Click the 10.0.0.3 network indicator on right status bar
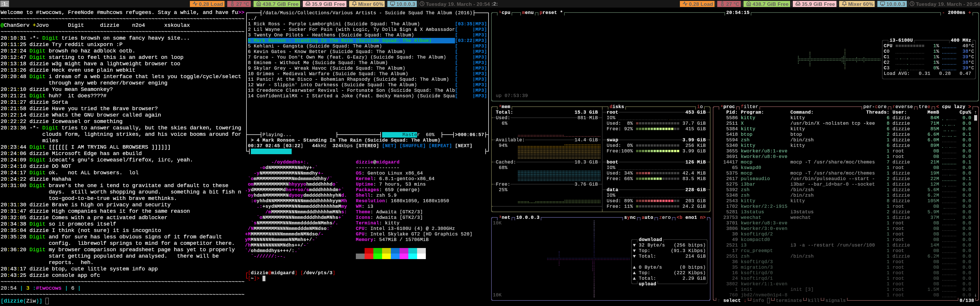The width and height of the screenshot is (980, 306). click(892, 4)
